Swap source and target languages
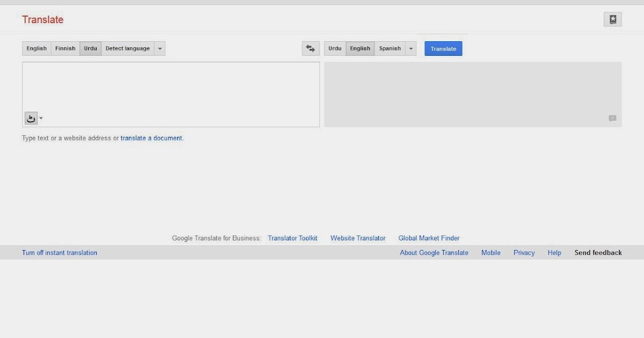Image resolution: width=644 pixels, height=338 pixels. (x=311, y=48)
